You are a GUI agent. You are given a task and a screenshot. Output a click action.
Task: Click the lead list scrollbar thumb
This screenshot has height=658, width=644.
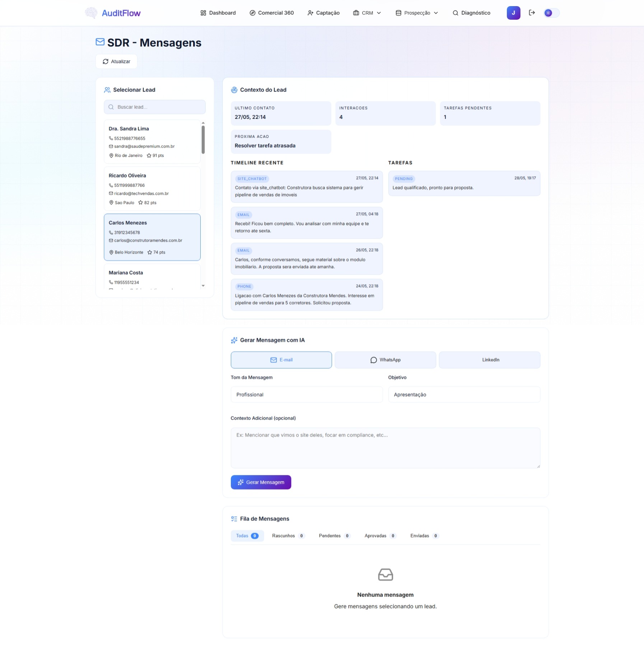coord(203,140)
